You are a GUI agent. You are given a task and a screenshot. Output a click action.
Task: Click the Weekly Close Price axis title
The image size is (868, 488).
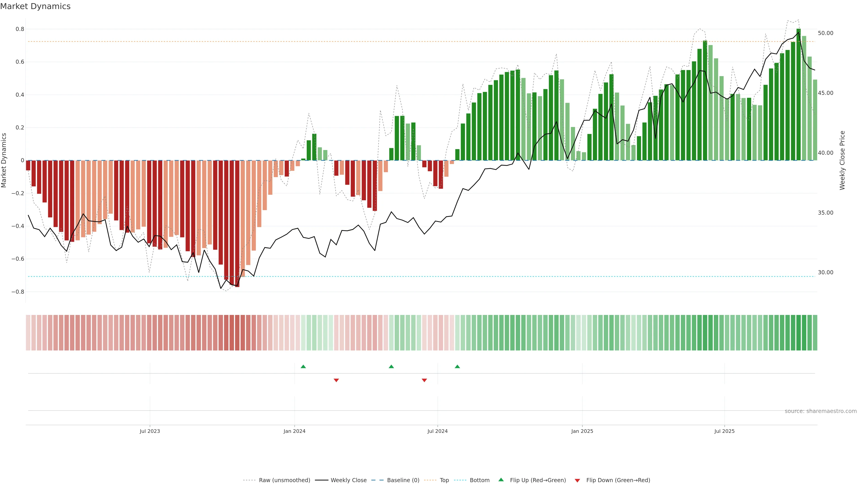(x=842, y=160)
